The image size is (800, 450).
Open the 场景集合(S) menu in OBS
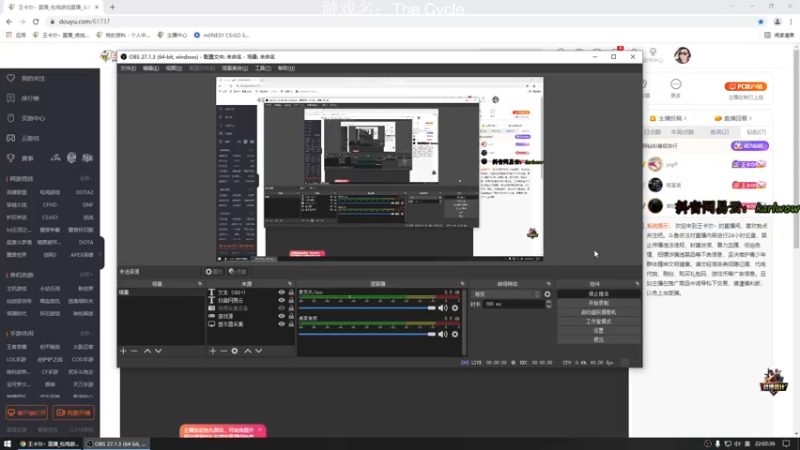[235, 68]
